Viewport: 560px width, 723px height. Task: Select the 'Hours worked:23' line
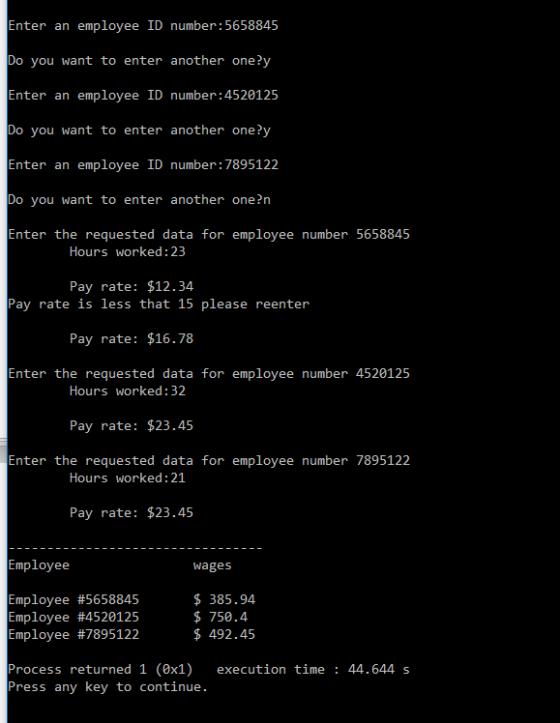[x=127, y=252]
